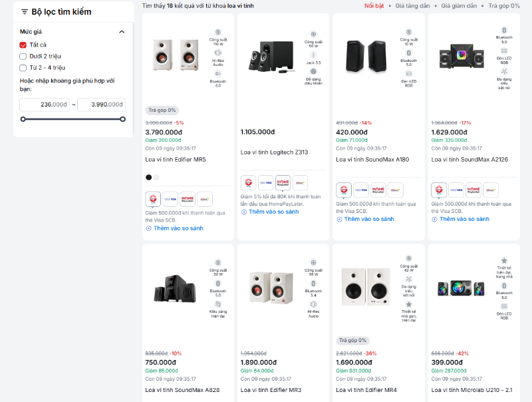Image resolution: width=532 pixels, height=402 pixels.
Task: Click the Visa payment icon under Edifier MR5
Action: tap(170, 198)
